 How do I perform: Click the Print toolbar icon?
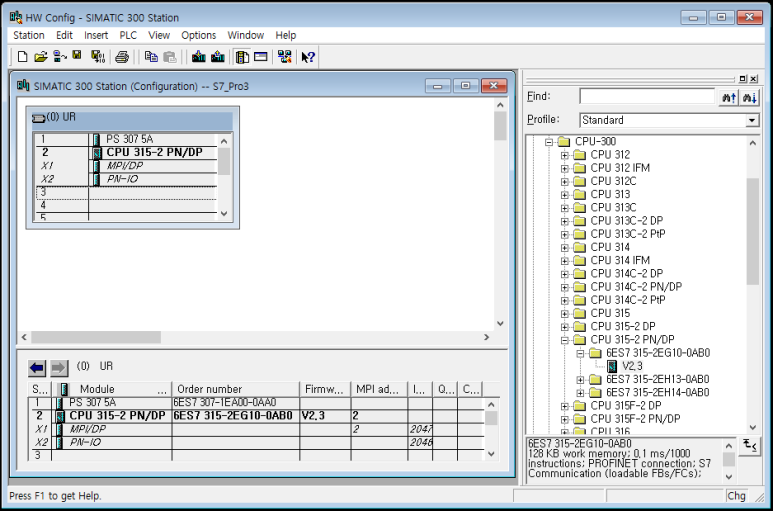point(122,57)
